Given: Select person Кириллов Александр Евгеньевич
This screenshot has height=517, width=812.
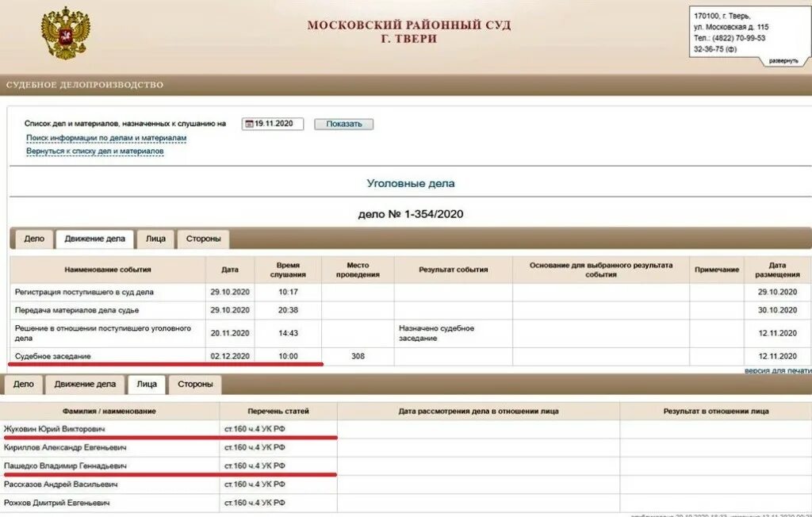Looking at the screenshot, I should 65,447.
